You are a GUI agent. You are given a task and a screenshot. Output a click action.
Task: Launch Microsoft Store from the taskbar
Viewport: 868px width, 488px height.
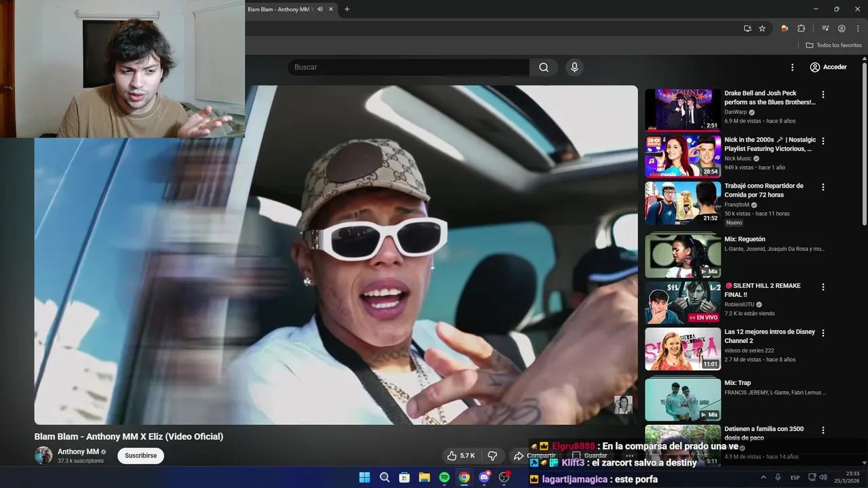pos(404,477)
